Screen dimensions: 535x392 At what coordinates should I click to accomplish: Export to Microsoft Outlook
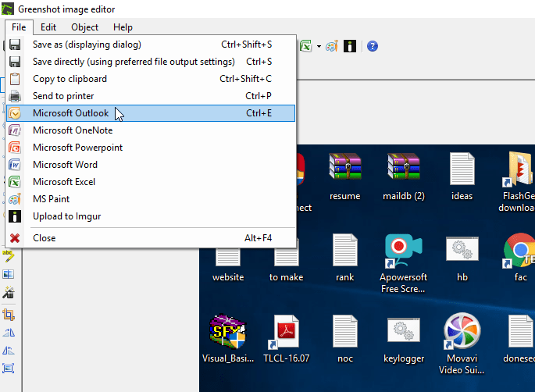click(151, 113)
